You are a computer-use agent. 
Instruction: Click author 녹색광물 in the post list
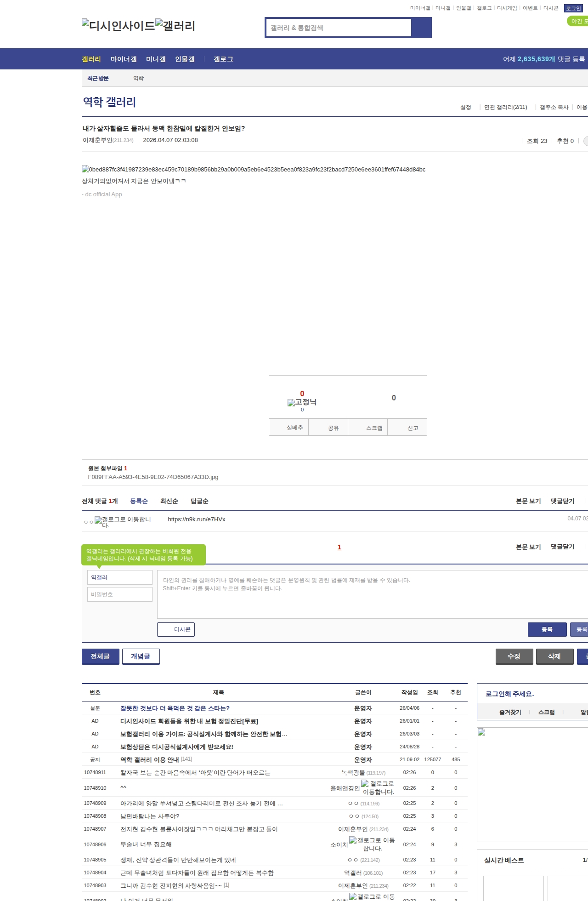click(353, 772)
